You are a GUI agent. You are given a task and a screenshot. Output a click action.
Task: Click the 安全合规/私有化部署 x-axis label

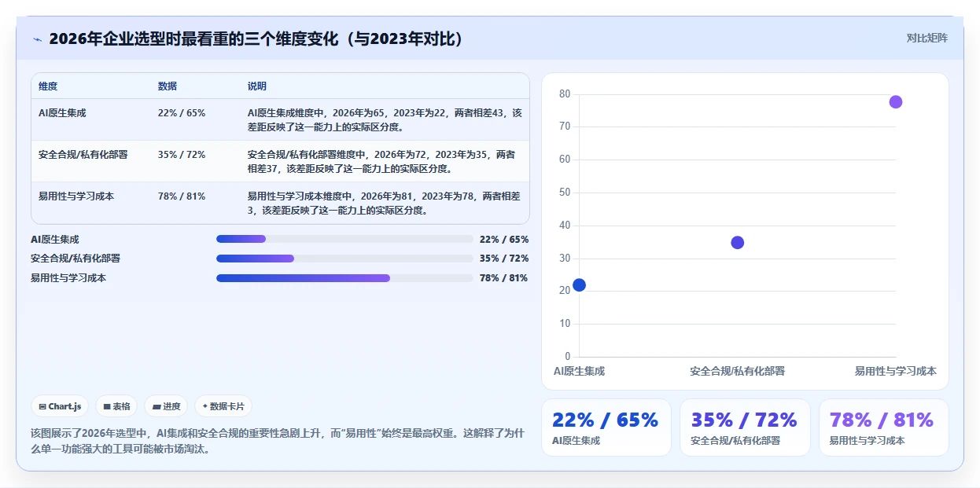(x=737, y=371)
